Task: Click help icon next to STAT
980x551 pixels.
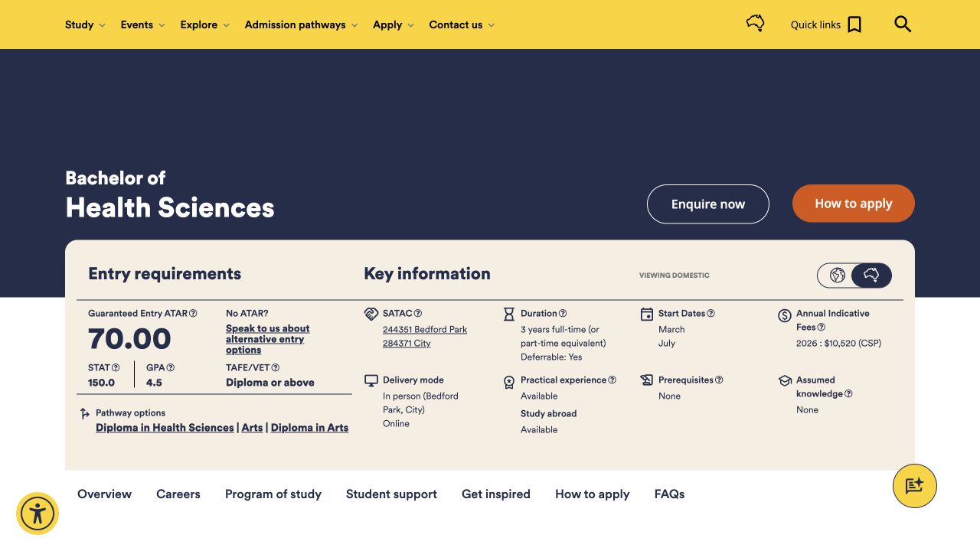Action: point(116,367)
